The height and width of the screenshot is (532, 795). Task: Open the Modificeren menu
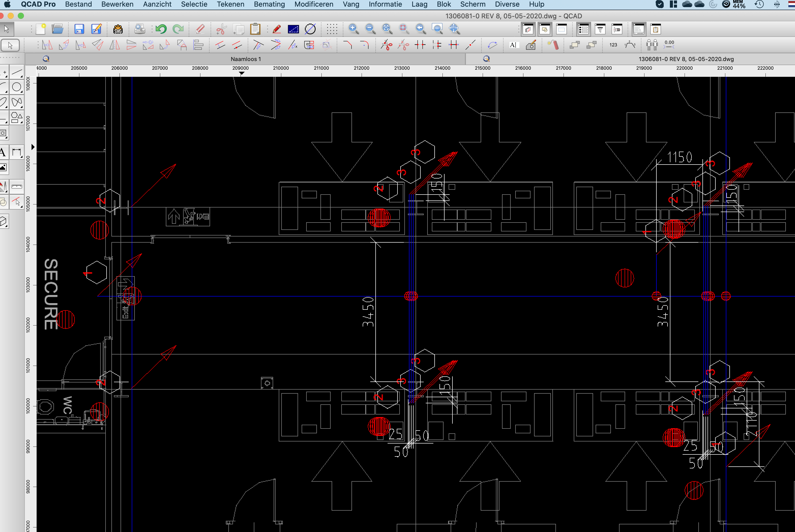coord(314,4)
